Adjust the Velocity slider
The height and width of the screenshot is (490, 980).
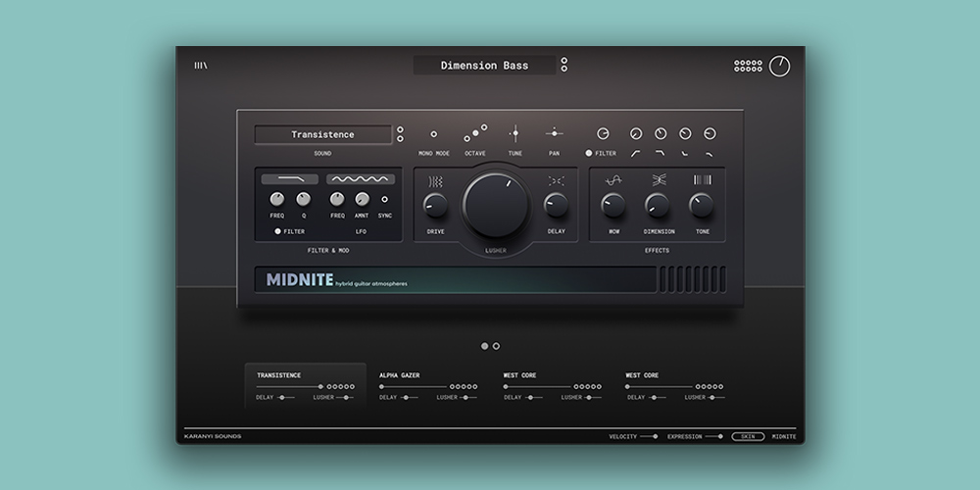click(x=648, y=436)
